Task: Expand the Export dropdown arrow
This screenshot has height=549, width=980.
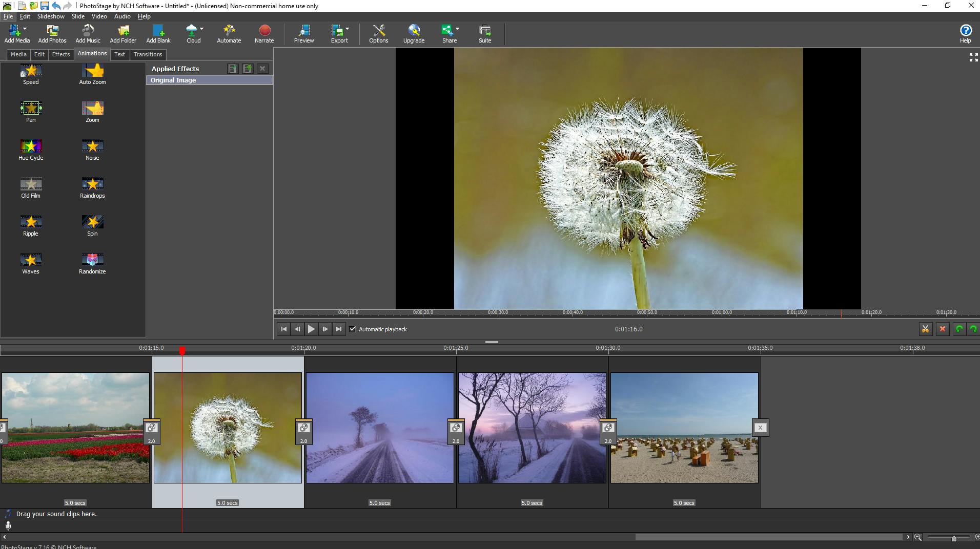Action: tap(348, 29)
